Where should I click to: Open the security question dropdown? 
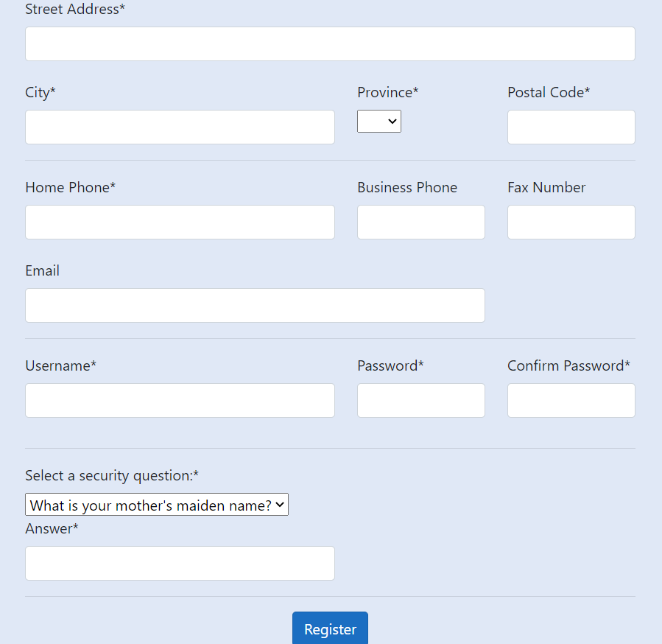(x=156, y=504)
